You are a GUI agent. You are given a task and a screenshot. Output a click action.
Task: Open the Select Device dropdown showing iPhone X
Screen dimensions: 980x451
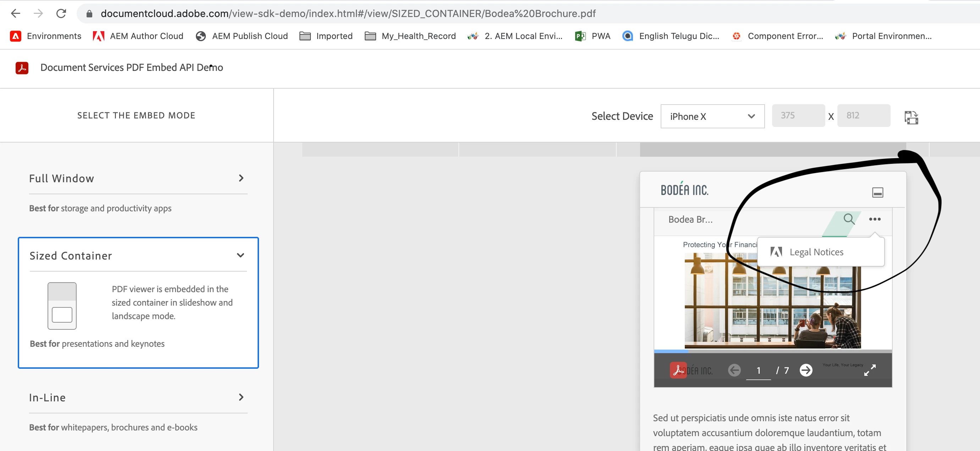[712, 116]
